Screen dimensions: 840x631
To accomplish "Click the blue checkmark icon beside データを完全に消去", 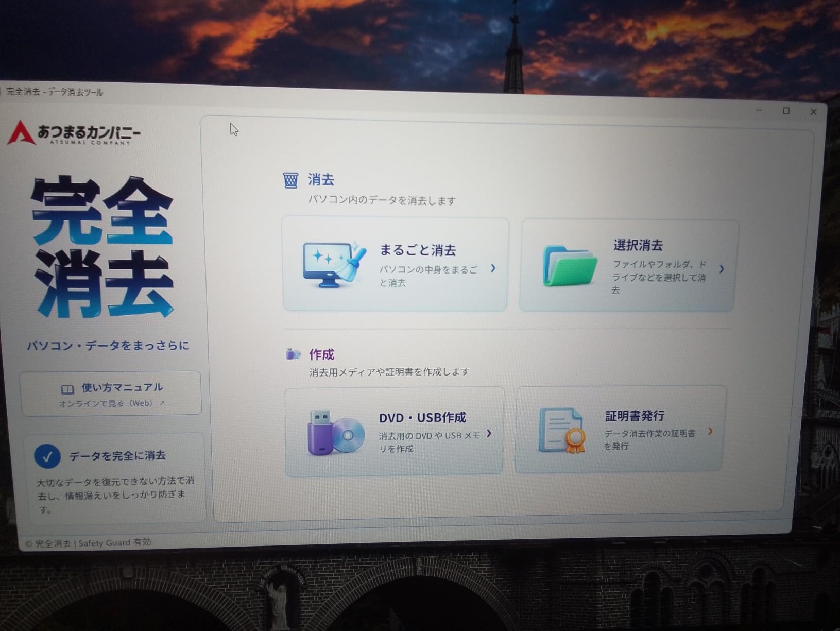I will (x=47, y=456).
